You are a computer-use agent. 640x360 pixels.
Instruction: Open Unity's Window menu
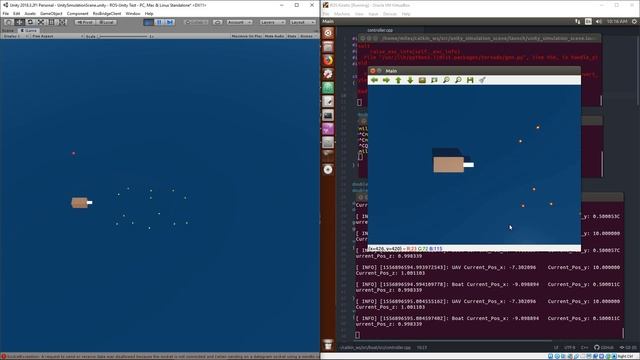click(x=133, y=13)
